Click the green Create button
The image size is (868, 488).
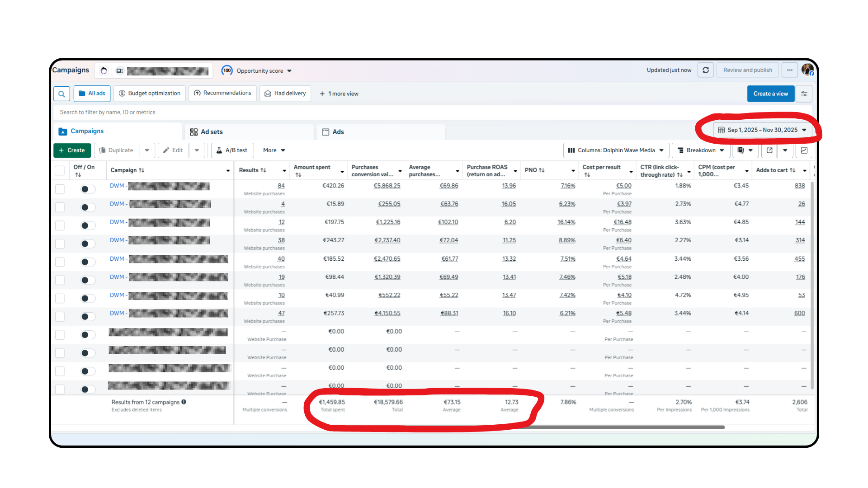click(72, 150)
